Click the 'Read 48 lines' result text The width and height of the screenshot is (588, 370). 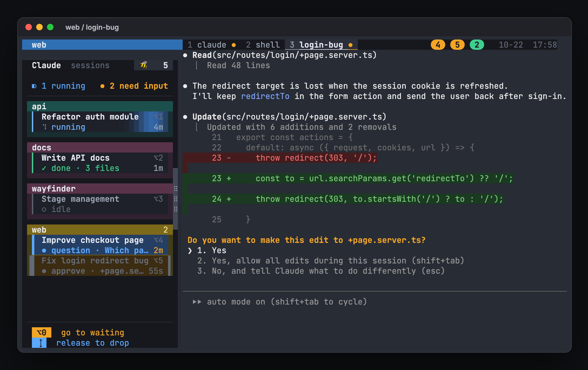[x=238, y=65]
